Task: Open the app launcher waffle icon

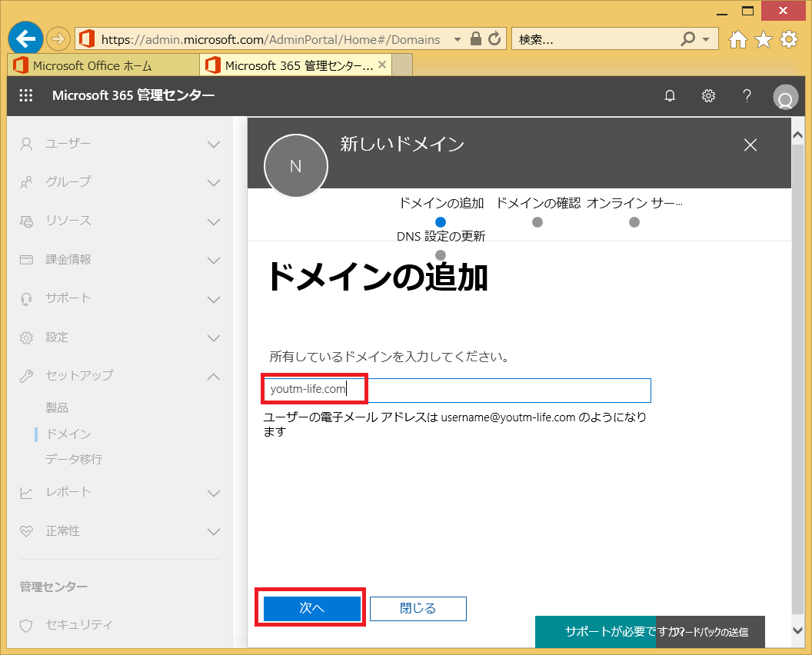Action: pyautogui.click(x=26, y=95)
